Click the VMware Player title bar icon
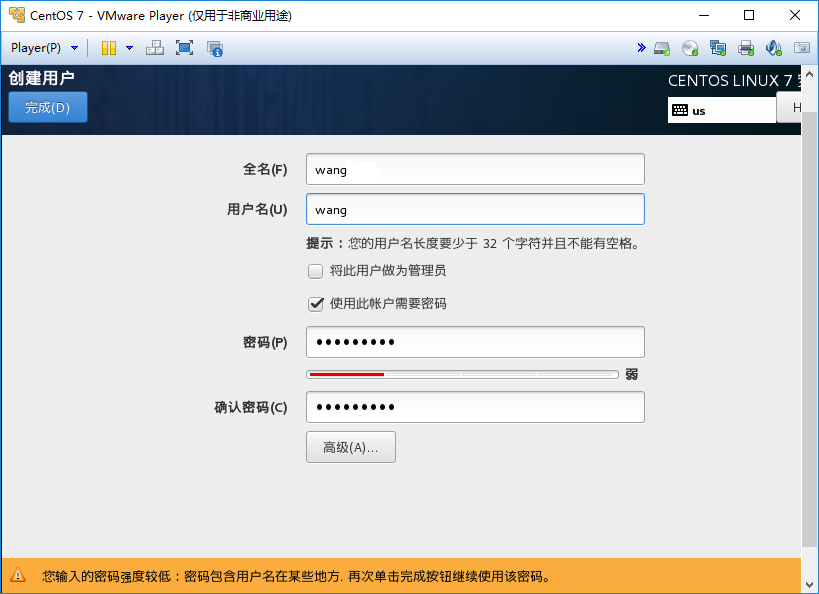This screenshot has height=594, width=819. pos(17,15)
